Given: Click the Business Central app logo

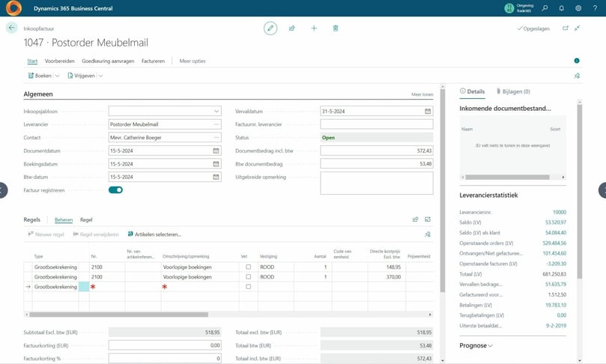Looking at the screenshot, I should point(14,8).
